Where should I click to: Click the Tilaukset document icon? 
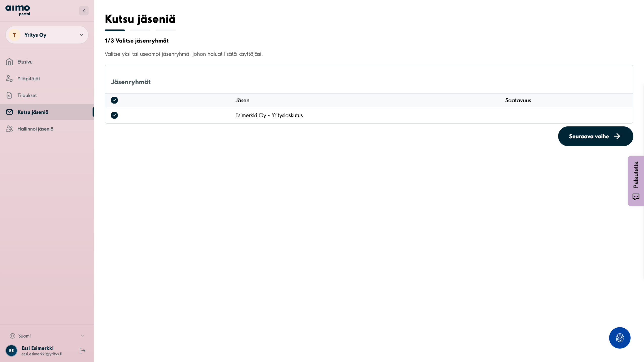point(9,95)
